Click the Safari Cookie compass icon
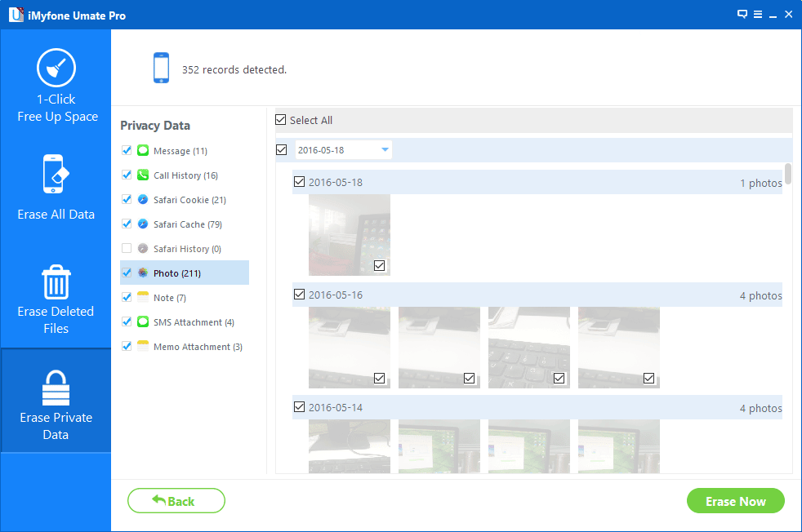This screenshot has height=532, width=802. [x=143, y=199]
